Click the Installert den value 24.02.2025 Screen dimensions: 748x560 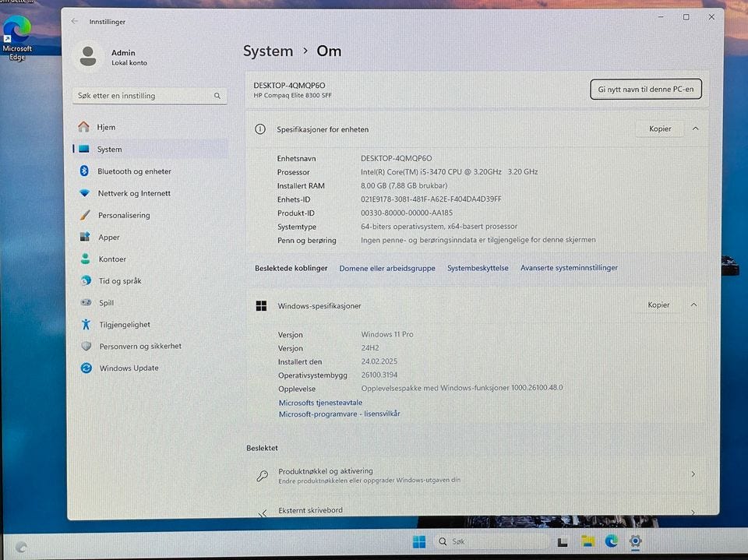point(379,361)
